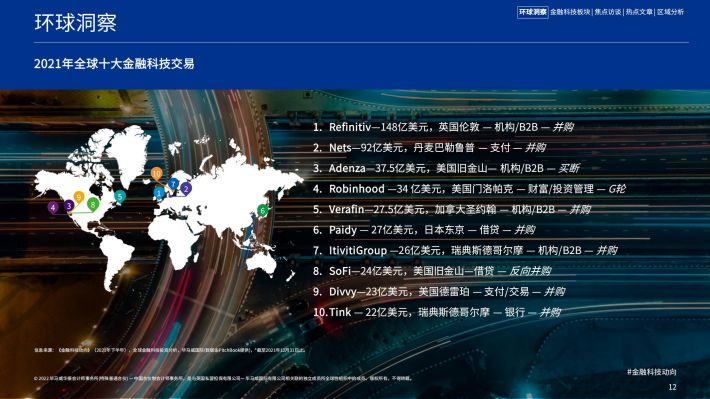Select blue map pin number 7
The width and height of the screenshot is (710, 399).
click(x=173, y=184)
